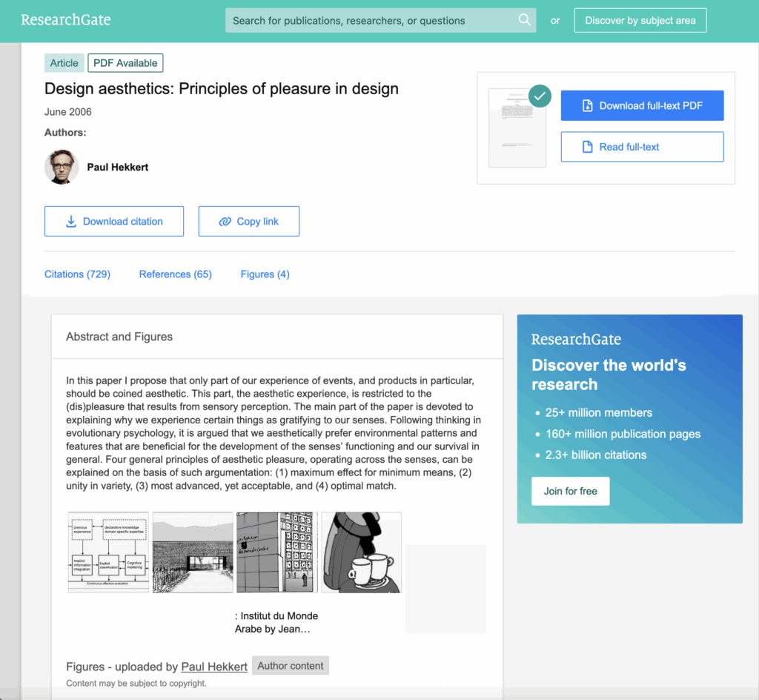
Task: Click the Download citation button
Action: [114, 221]
